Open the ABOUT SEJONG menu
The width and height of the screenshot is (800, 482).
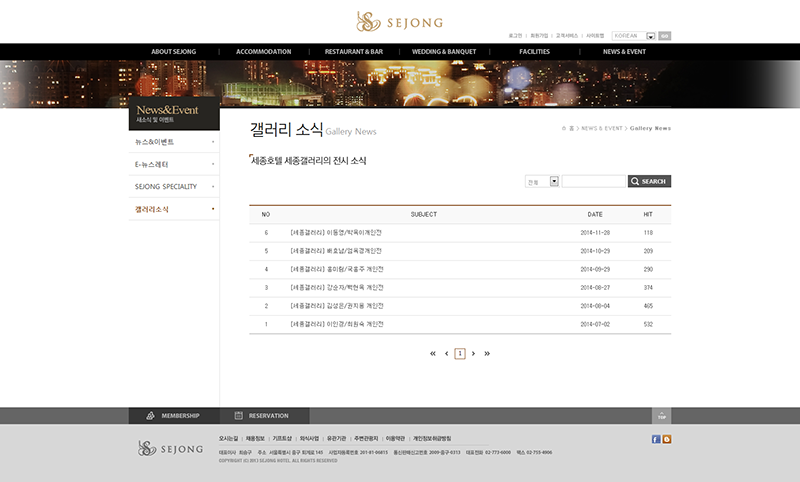[173, 52]
